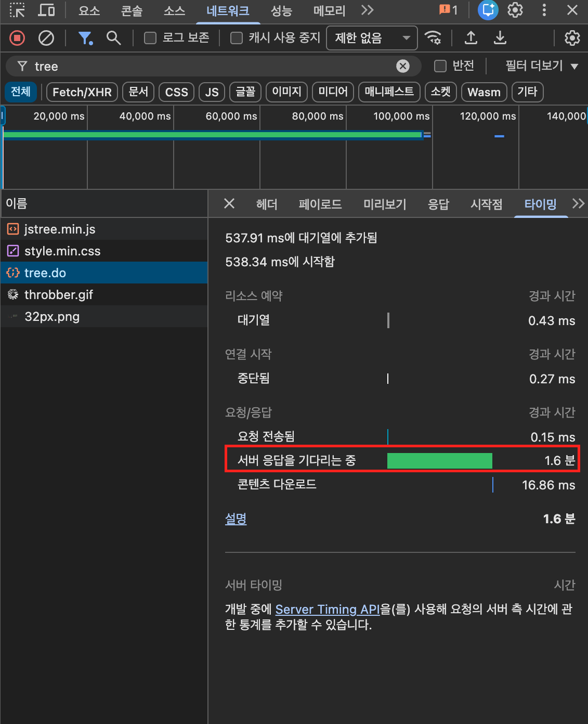Open the 응답 detail tab

[x=438, y=204]
